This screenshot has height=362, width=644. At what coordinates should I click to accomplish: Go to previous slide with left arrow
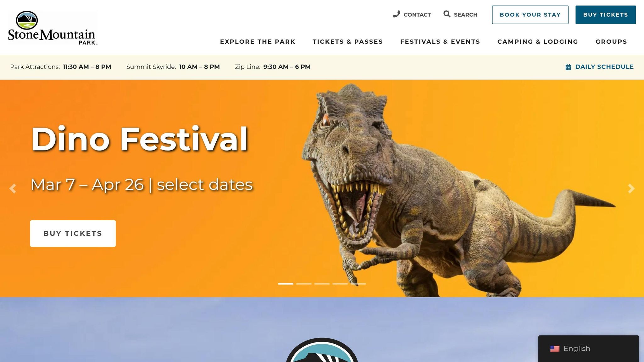click(x=13, y=189)
